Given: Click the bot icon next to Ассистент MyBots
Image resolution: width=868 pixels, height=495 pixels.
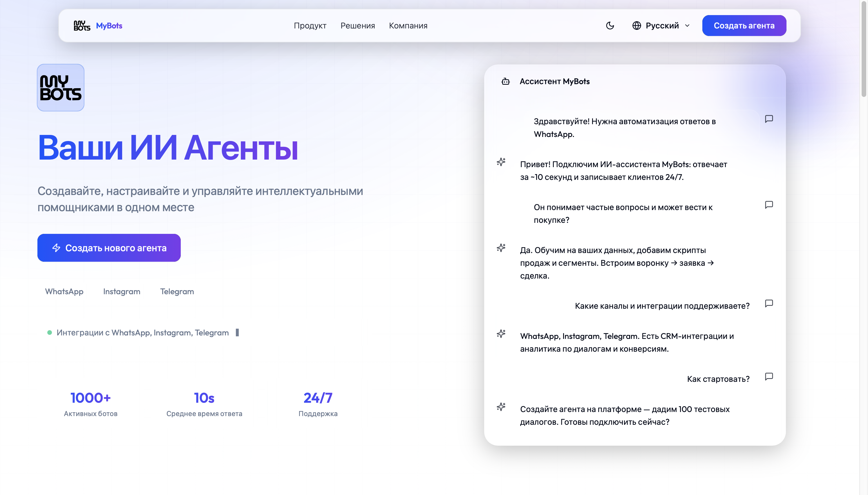Looking at the screenshot, I should (506, 81).
